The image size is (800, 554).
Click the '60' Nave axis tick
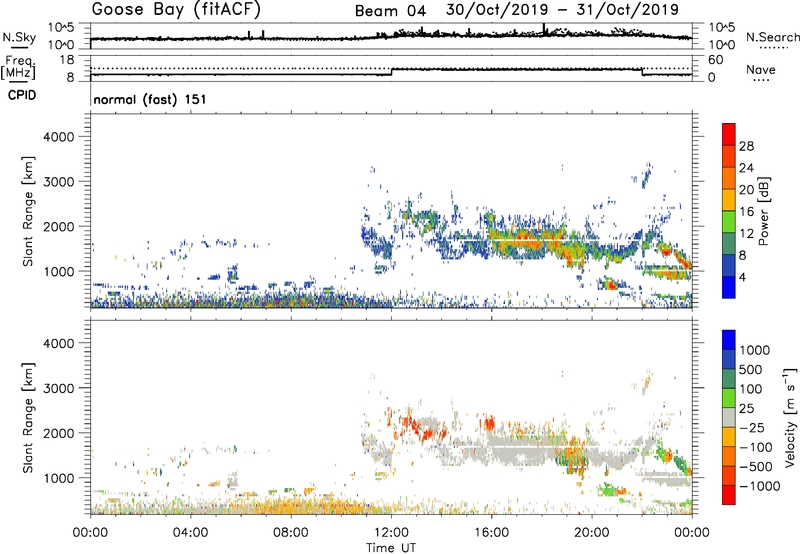tap(715, 60)
